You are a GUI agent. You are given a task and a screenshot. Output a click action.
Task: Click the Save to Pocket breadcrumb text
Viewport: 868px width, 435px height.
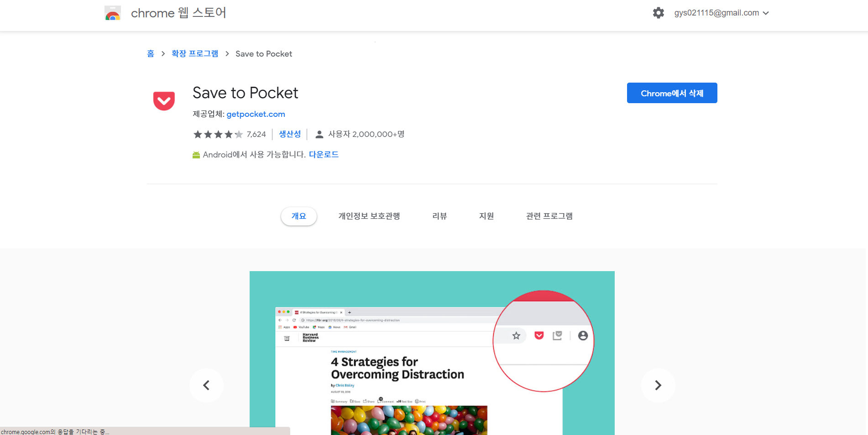(264, 54)
